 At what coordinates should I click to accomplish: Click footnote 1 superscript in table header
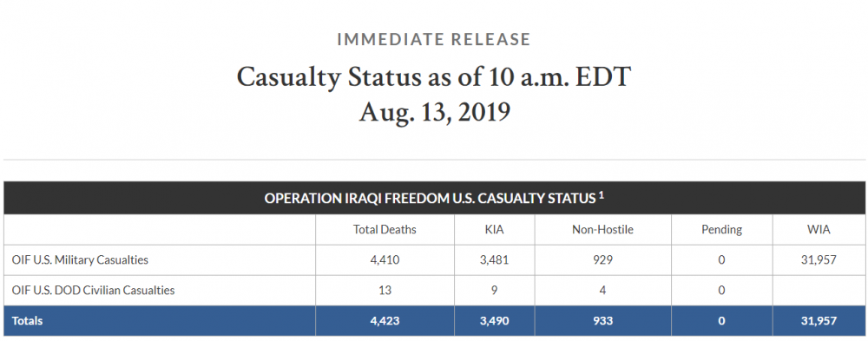(x=601, y=195)
